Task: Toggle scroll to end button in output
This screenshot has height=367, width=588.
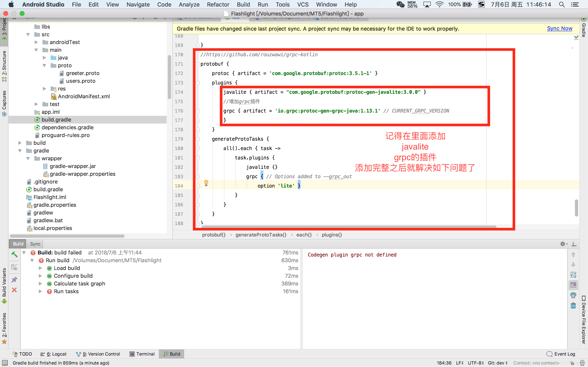Action: coord(573,285)
